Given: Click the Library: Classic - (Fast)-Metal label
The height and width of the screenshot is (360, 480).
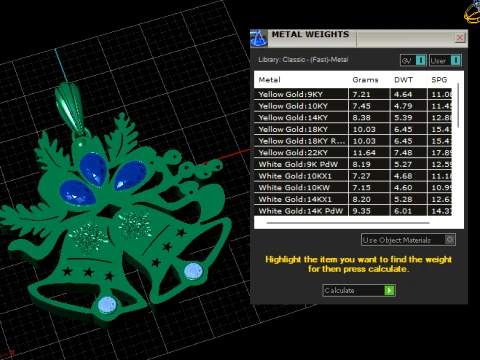Looking at the screenshot, I should point(303,60).
